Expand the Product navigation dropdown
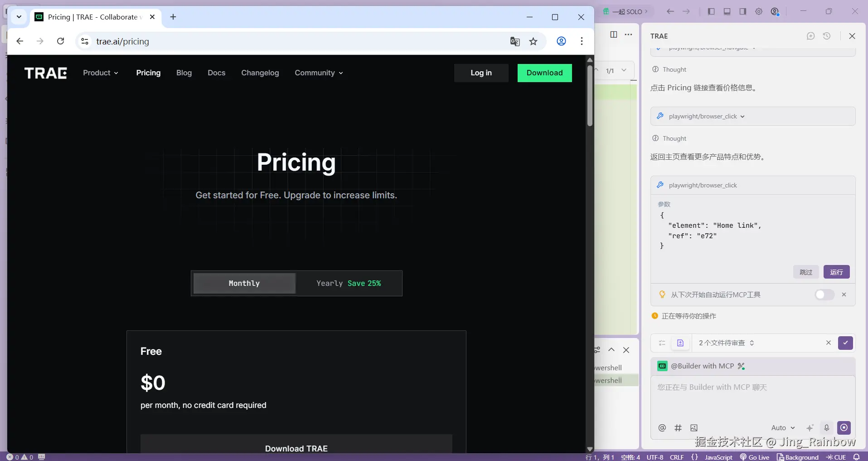Image resolution: width=868 pixels, height=461 pixels. point(101,73)
